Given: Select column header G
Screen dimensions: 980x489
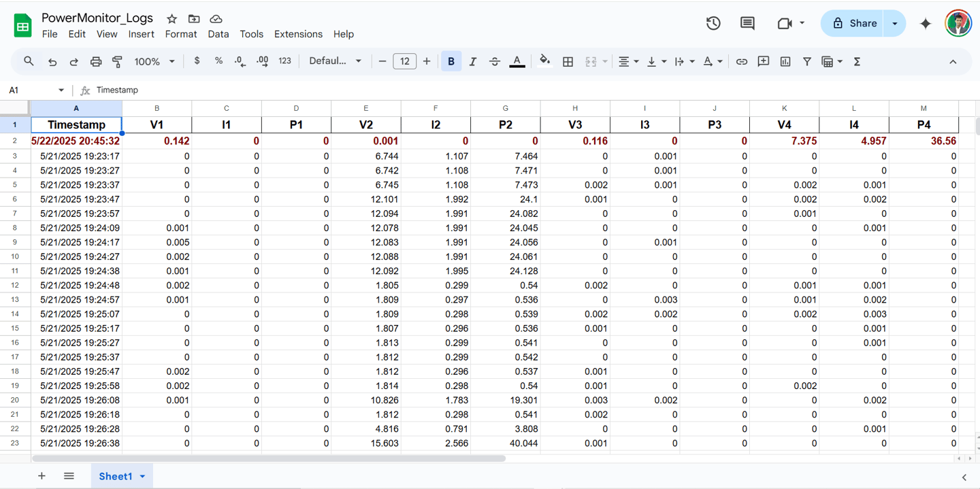Looking at the screenshot, I should coord(506,108).
